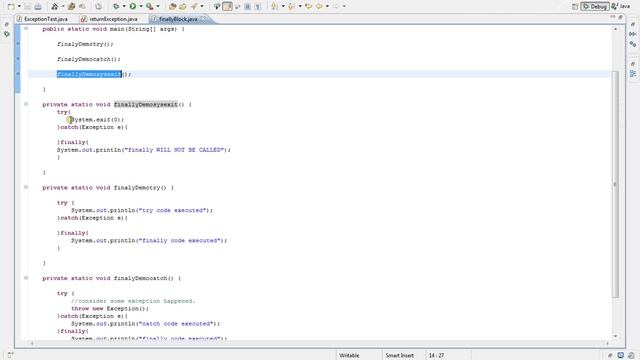Click the System.exit(0) line
The height and width of the screenshot is (360, 640).
tap(97, 120)
